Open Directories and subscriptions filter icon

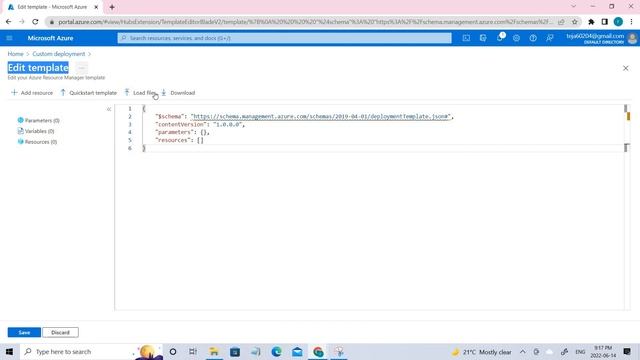click(483, 38)
